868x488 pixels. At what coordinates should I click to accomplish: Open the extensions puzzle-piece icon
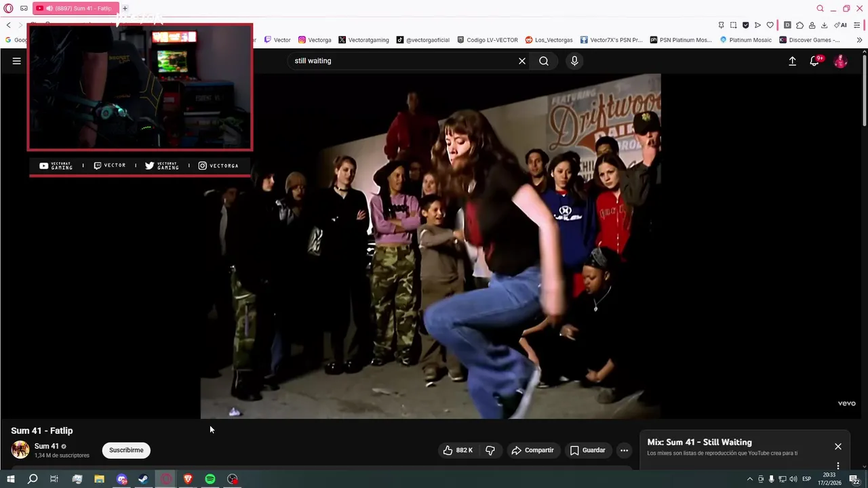coord(800,25)
